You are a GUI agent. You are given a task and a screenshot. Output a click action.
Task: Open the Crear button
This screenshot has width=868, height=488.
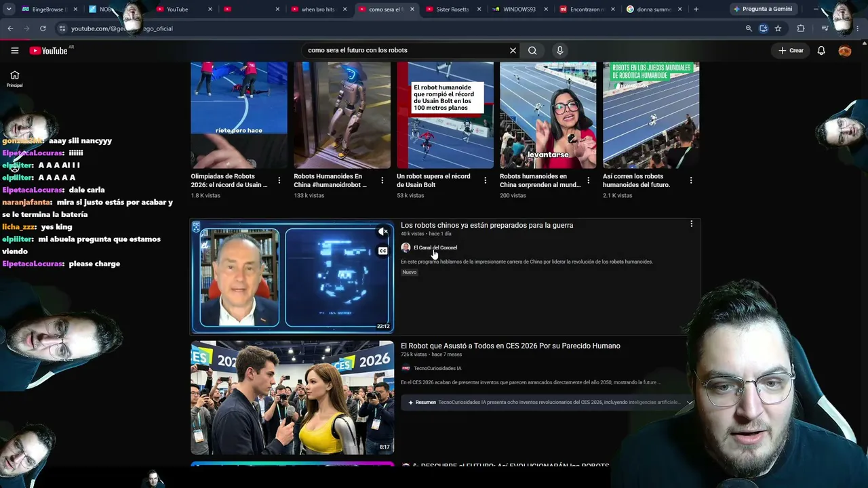pos(791,50)
